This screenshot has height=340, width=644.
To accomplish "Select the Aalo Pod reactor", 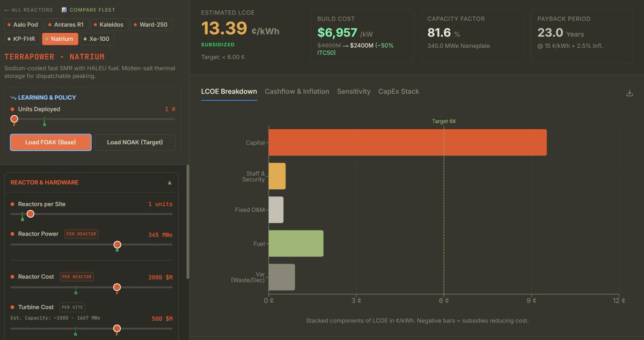I will [23, 25].
